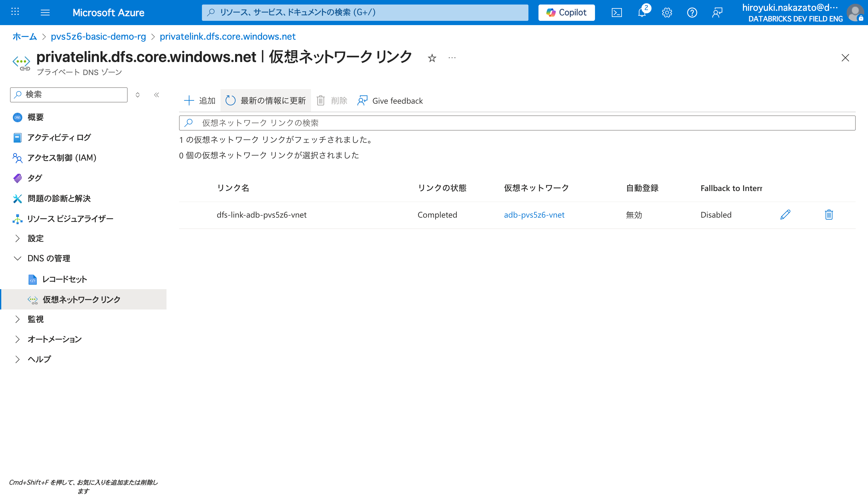Favorite the page with star icon
The height and width of the screenshot is (498, 868).
[x=432, y=58]
